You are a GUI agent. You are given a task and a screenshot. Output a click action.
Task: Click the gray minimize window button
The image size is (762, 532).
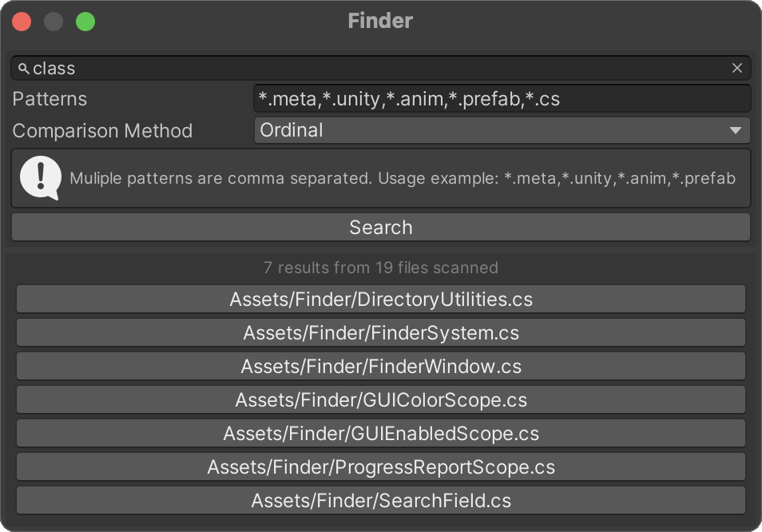(x=54, y=22)
